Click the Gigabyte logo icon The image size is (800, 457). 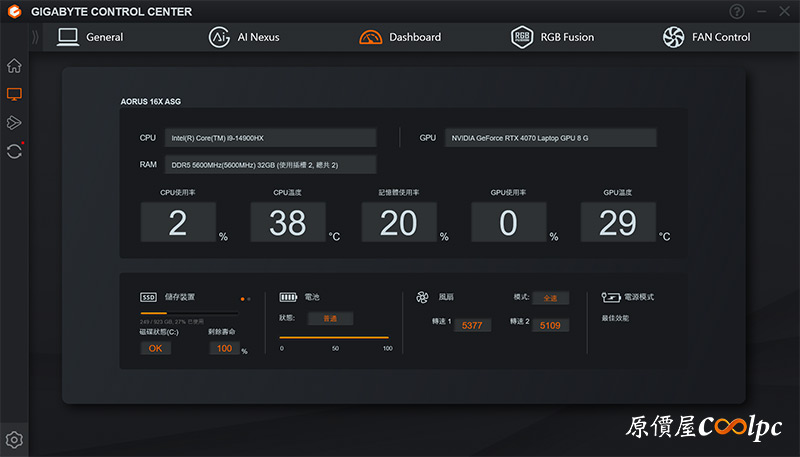tap(15, 11)
